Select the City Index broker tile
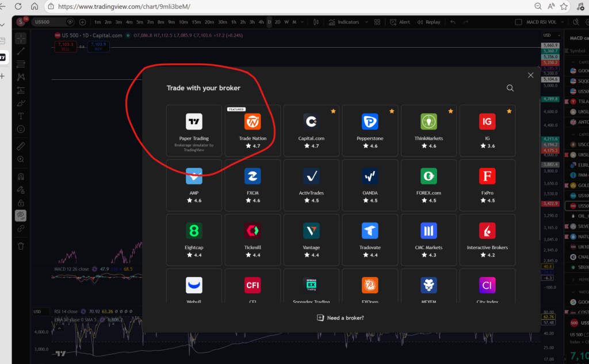This screenshot has height=364, width=589. 487,286
